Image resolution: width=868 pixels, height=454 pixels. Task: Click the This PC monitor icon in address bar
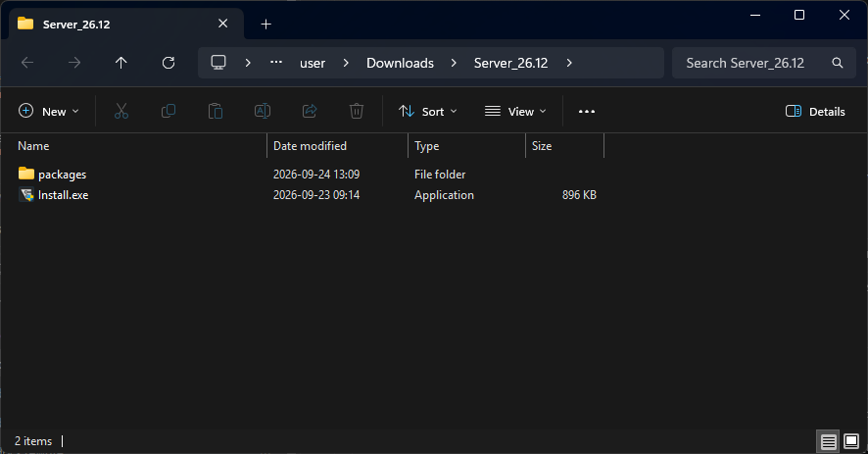218,62
